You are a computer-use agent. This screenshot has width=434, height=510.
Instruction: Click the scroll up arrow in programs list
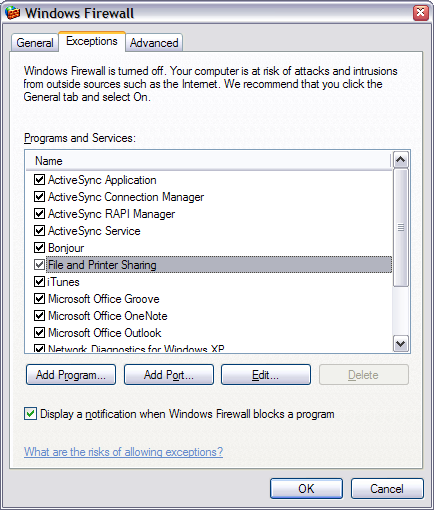(400, 160)
